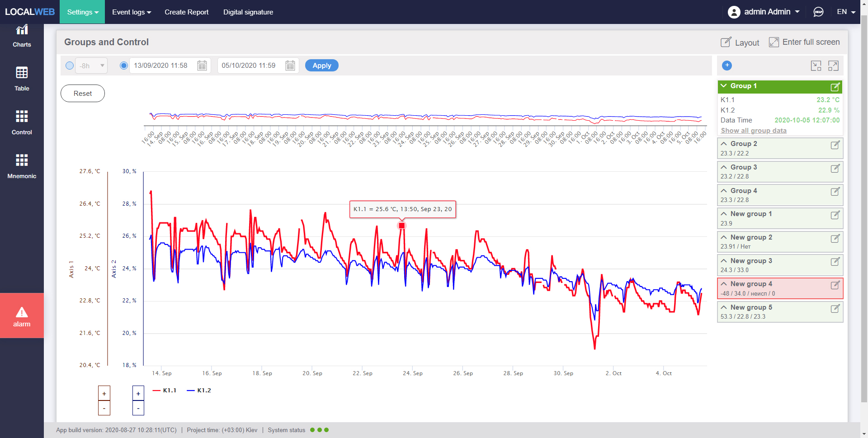Edit Group 1 using pencil icon
Screen dimensions: 868x438
click(835, 86)
